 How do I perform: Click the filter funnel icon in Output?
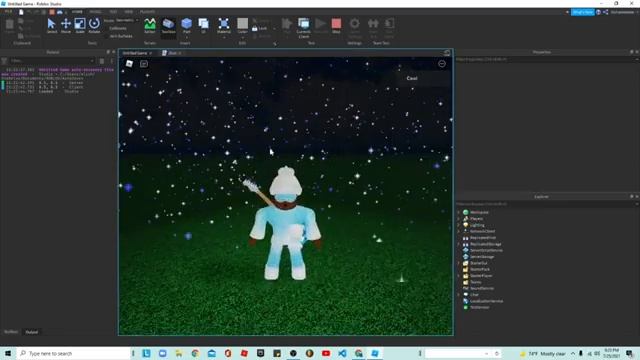[4, 61]
